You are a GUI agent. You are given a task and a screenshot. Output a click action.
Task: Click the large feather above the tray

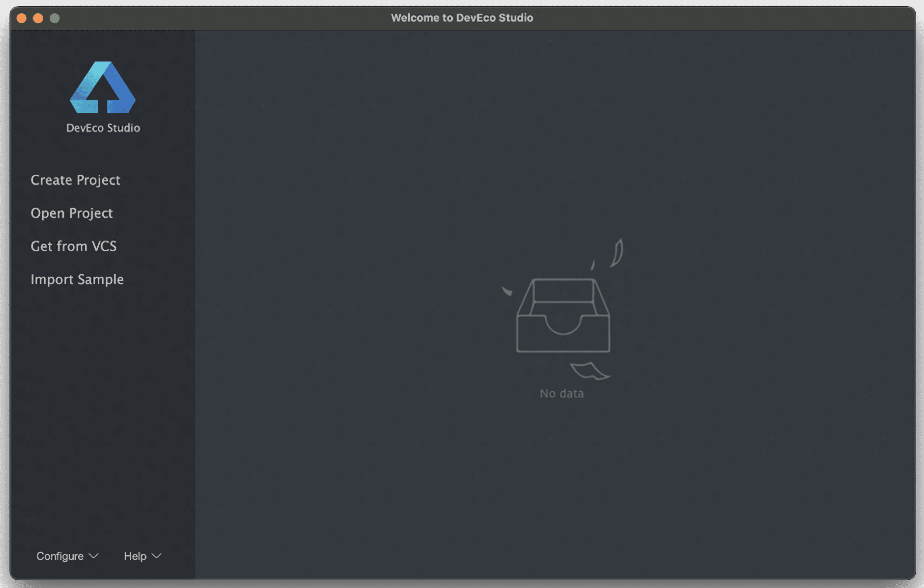[617, 253]
